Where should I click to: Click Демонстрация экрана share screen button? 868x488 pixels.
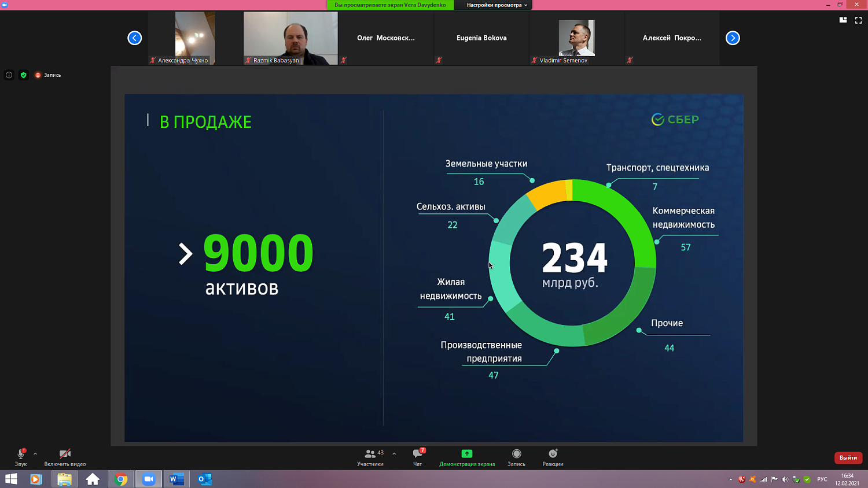(467, 457)
